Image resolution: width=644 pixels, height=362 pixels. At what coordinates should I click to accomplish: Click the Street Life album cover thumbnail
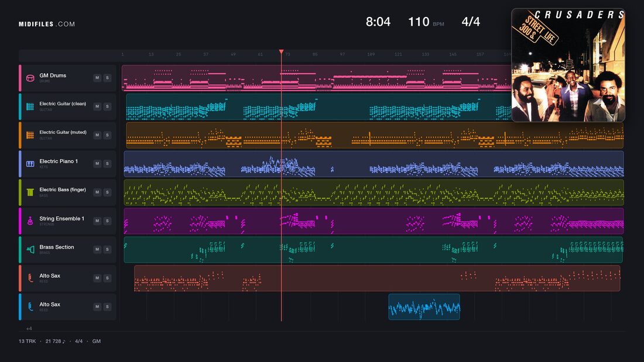(x=568, y=65)
